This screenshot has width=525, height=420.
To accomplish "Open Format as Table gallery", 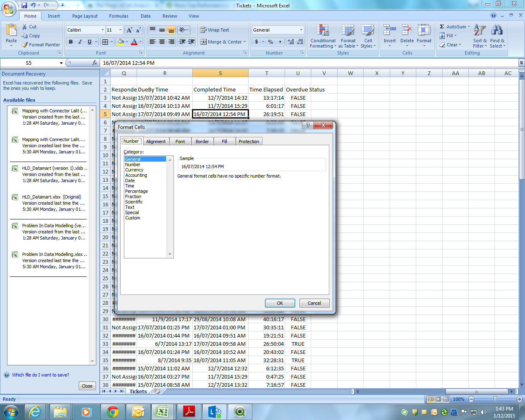I will (x=348, y=36).
